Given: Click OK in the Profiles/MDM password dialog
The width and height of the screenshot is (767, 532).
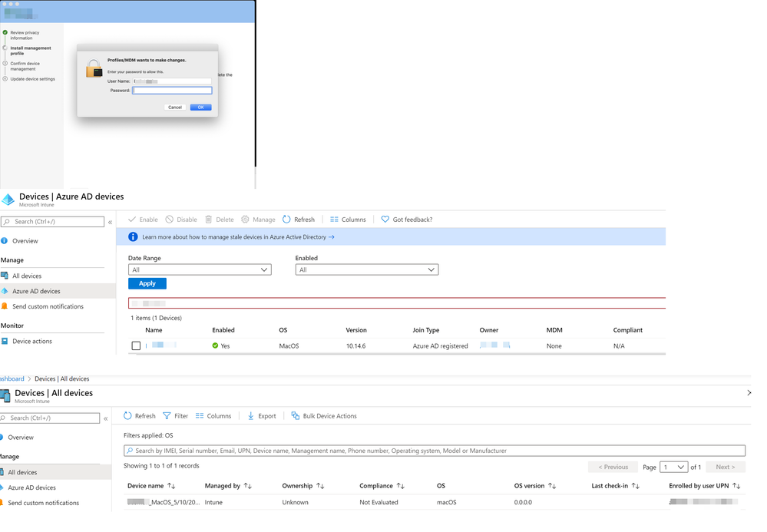Looking at the screenshot, I should click(200, 107).
